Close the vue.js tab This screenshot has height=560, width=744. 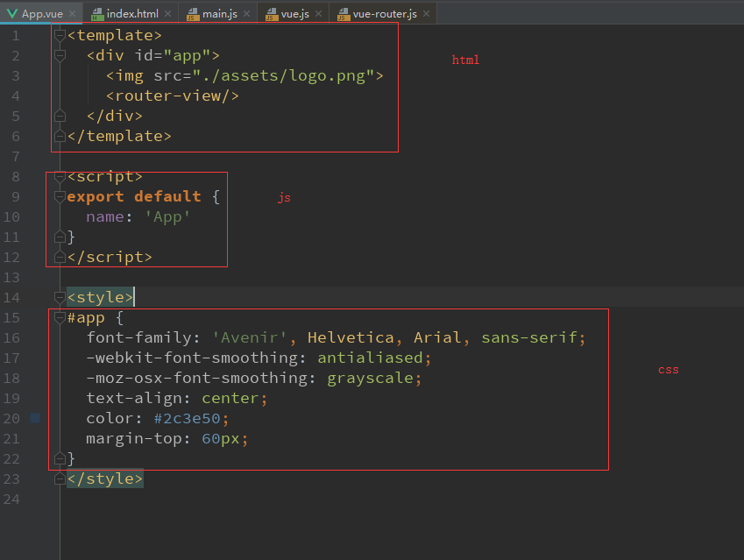(320, 15)
